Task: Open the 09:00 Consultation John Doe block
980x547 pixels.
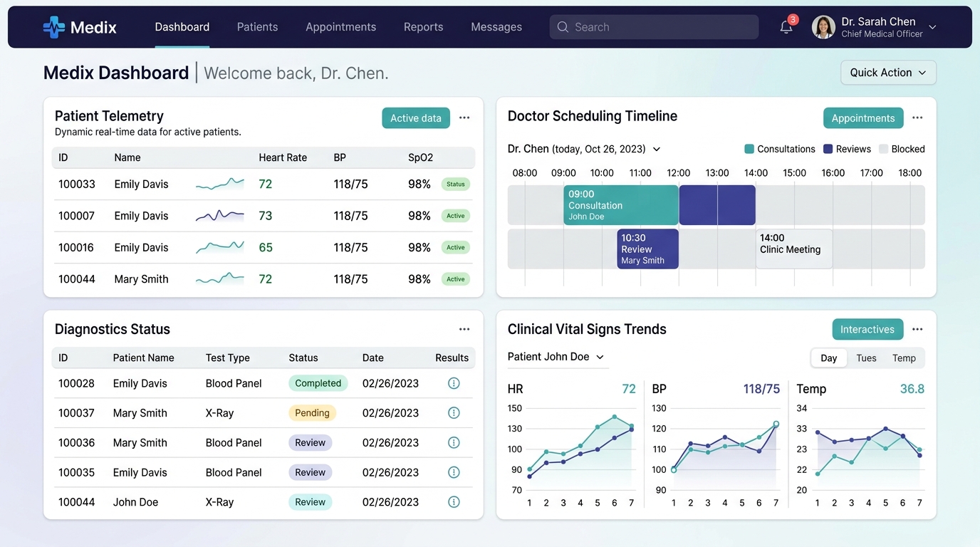Action: (x=621, y=205)
